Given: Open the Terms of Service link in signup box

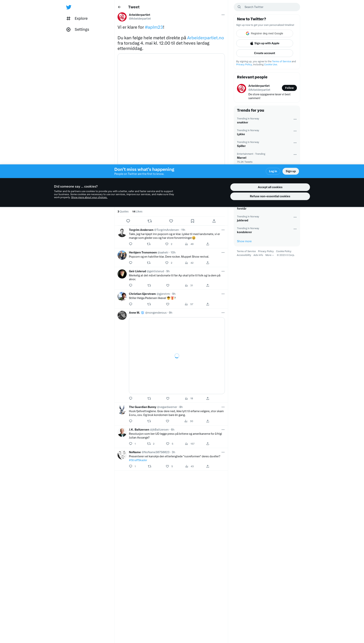Looking at the screenshot, I should tap(281, 61).
